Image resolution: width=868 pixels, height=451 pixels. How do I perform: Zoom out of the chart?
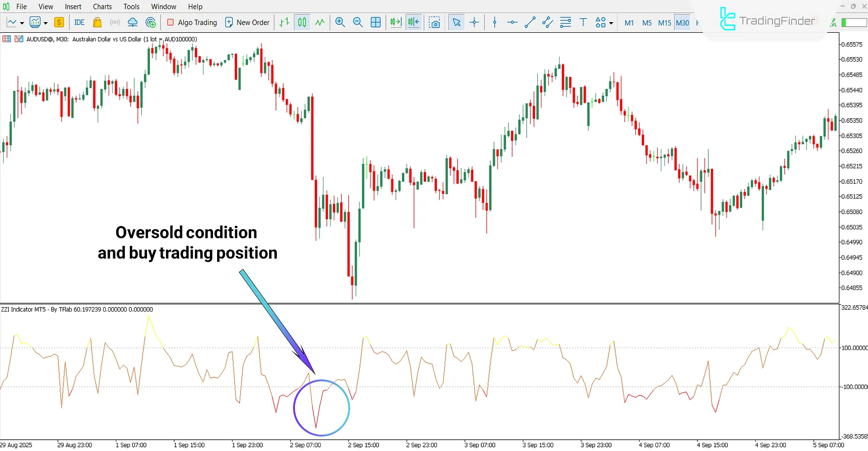[x=358, y=22]
